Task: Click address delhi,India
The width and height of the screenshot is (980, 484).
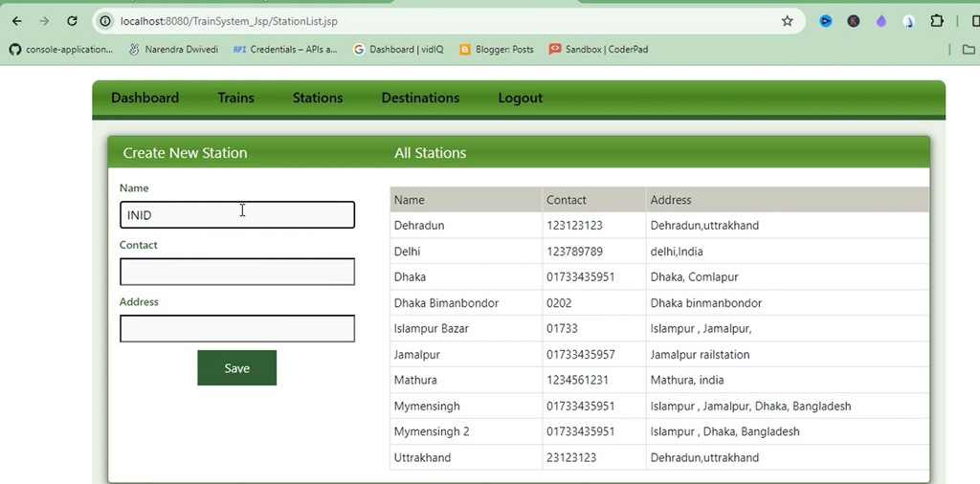Action: coord(677,252)
